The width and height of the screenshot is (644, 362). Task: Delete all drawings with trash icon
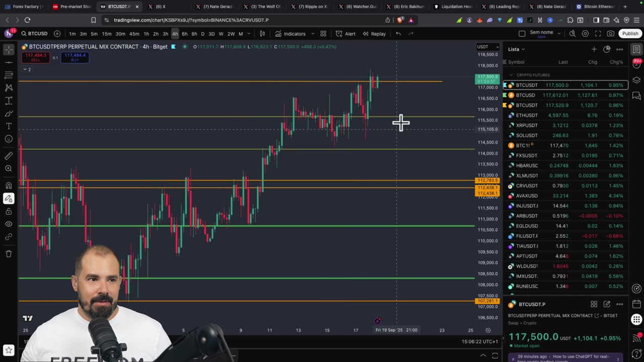click(9, 254)
